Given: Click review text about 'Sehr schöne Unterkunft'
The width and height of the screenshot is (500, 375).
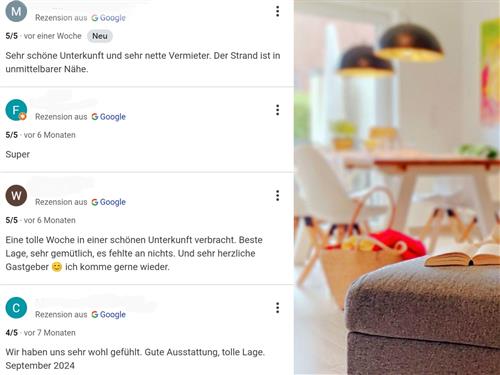Looking at the screenshot, I should [143, 62].
